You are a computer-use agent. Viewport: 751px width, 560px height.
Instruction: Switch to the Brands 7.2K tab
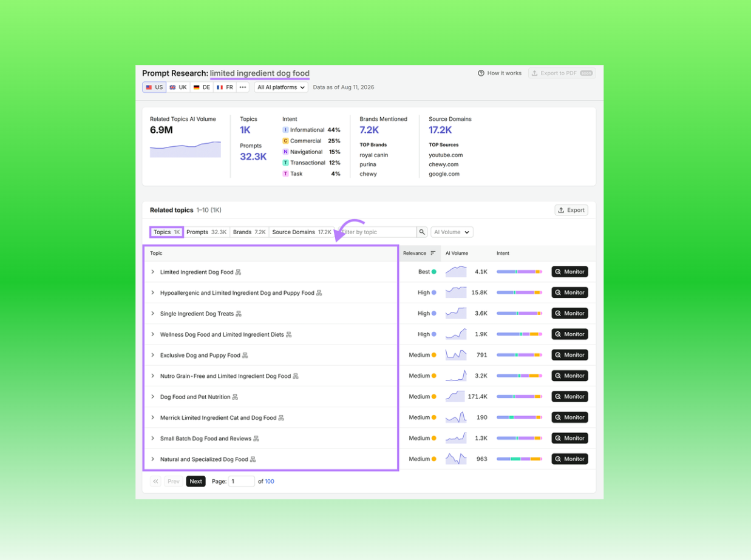coord(250,232)
